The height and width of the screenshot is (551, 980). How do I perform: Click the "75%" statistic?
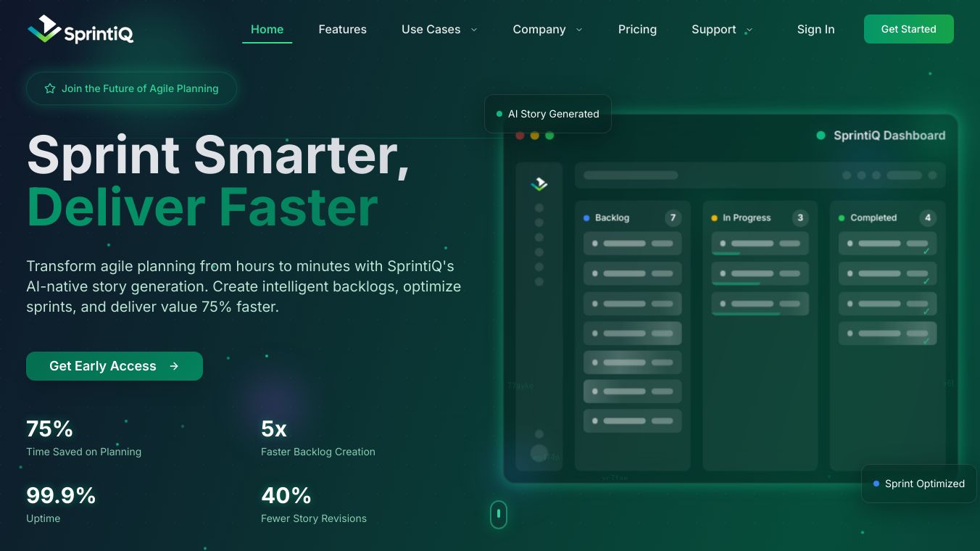point(49,428)
